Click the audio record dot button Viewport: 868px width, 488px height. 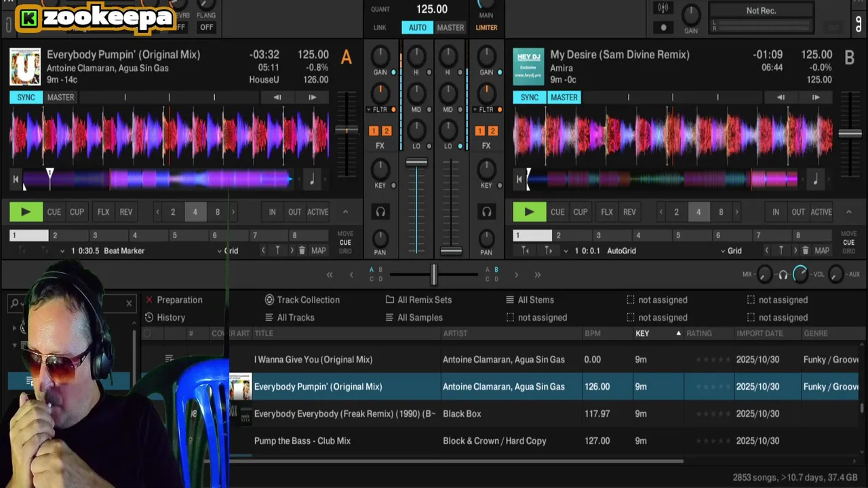point(663,28)
